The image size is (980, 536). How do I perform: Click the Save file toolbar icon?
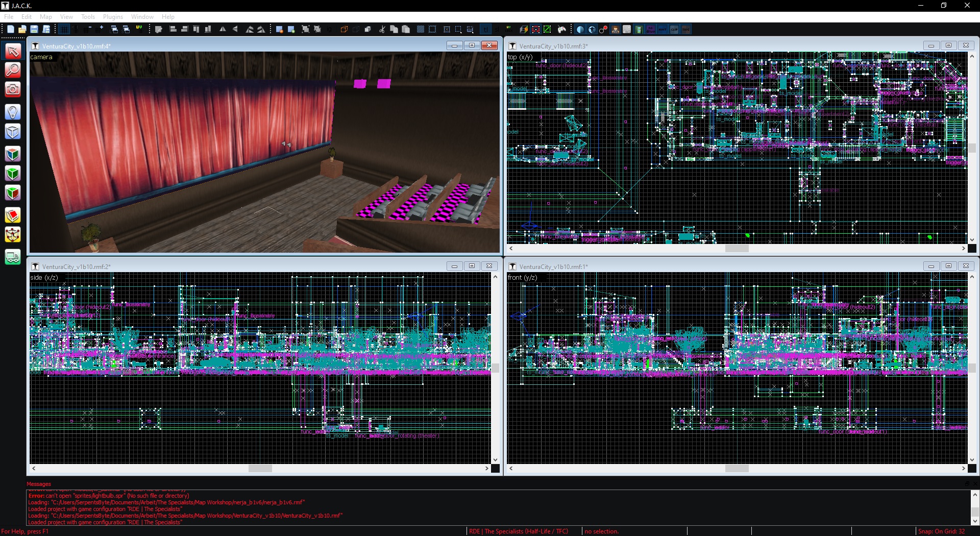click(x=34, y=30)
